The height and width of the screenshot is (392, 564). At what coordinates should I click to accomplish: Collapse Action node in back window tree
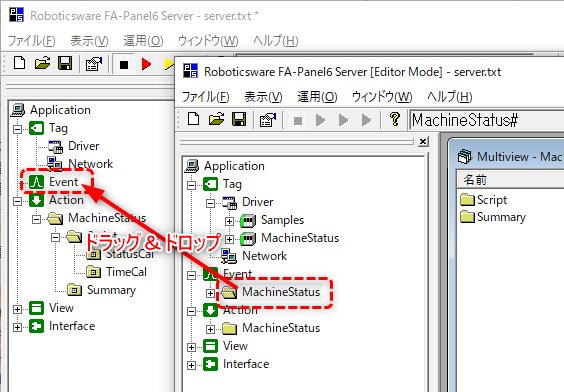coord(17,201)
